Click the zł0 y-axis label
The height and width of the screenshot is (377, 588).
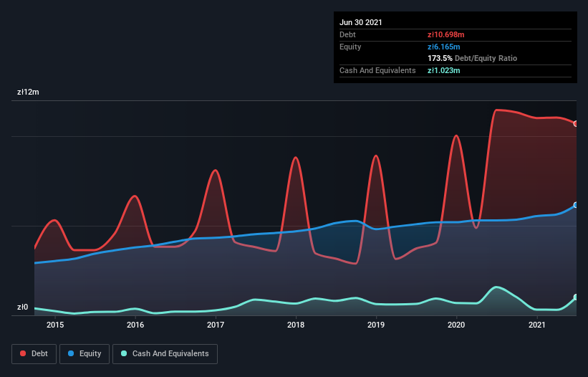click(x=22, y=307)
